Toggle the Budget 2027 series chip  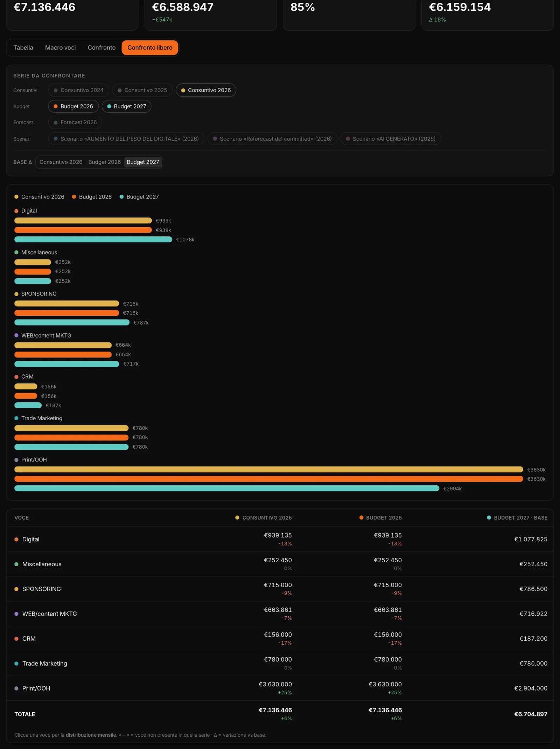(126, 106)
